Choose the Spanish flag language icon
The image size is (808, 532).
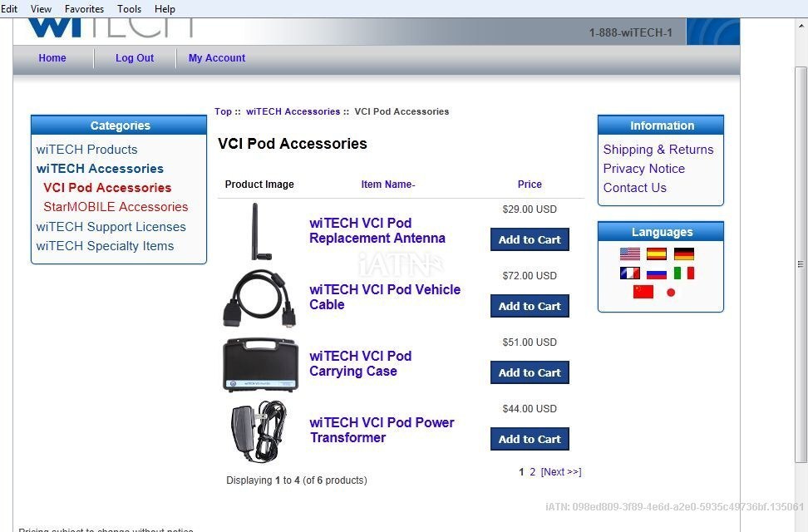657,254
